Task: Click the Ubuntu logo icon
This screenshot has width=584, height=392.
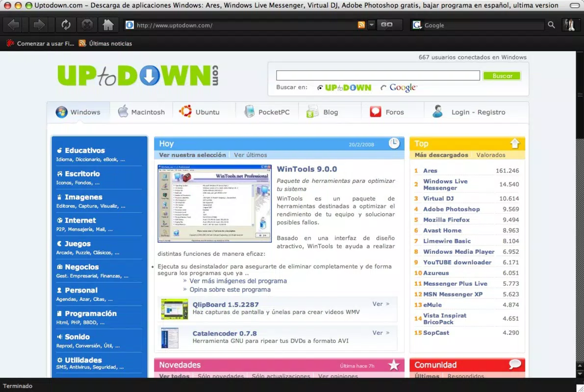Action: (185, 111)
